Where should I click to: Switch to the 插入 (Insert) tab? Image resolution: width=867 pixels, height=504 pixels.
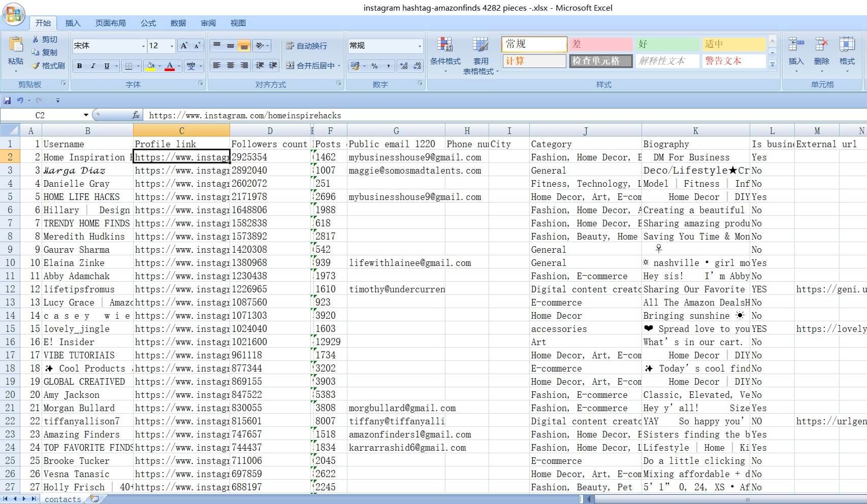(x=73, y=23)
